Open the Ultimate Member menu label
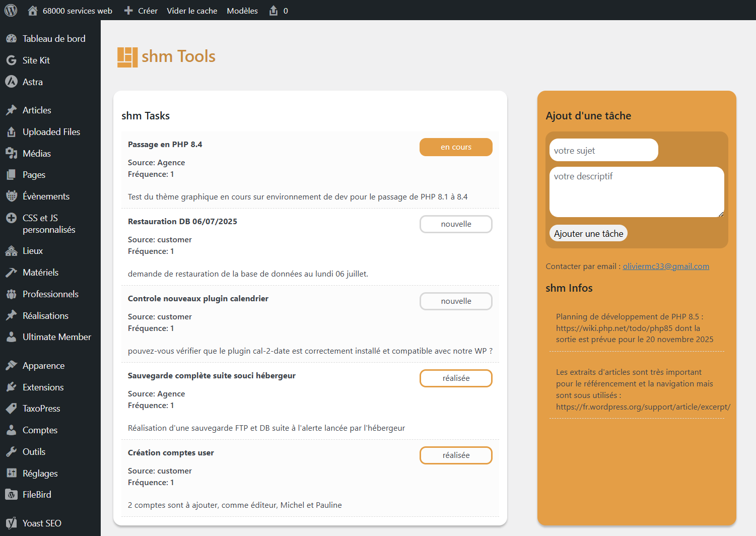This screenshot has height=536, width=756. pos(57,337)
